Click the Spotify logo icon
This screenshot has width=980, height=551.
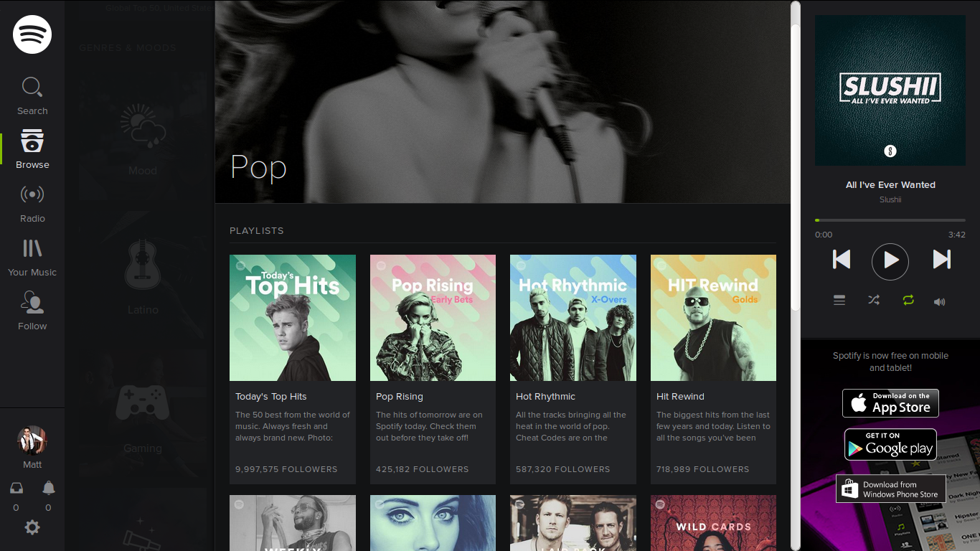coord(32,34)
